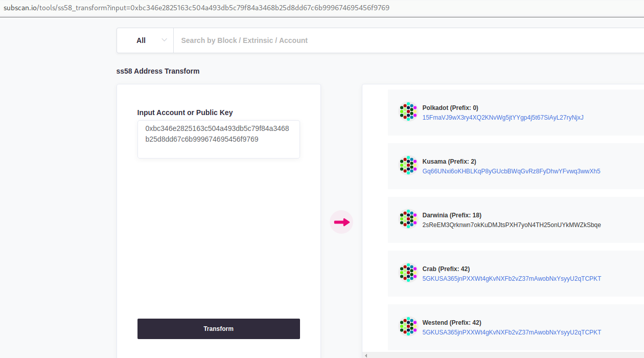The image size is (644, 358).
Task: Open the Westend address link
Action: coord(511,332)
